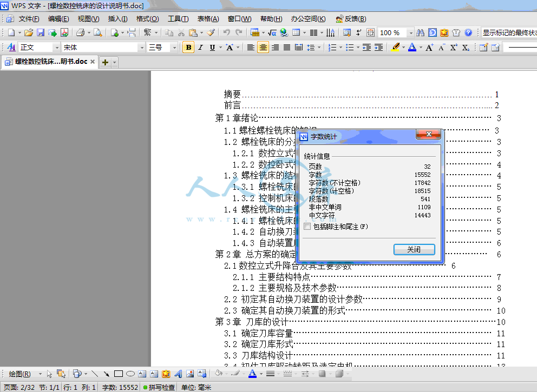Check the include footnotes and endnotes box

[x=307, y=227]
